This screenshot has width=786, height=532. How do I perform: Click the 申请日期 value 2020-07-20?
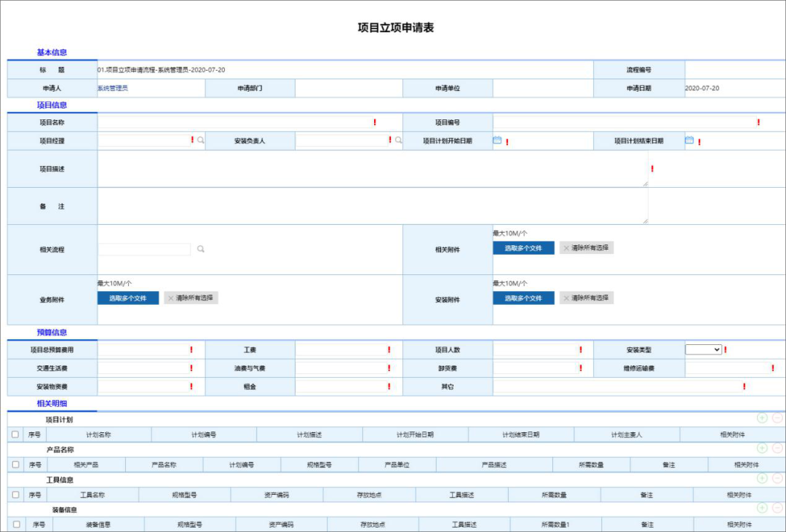702,88
